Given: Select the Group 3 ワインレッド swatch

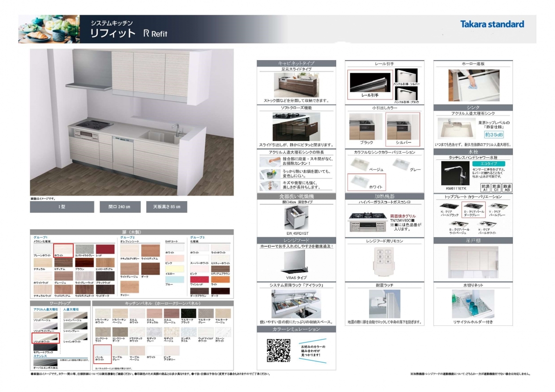Looking at the screenshot, I should tap(199, 279).
